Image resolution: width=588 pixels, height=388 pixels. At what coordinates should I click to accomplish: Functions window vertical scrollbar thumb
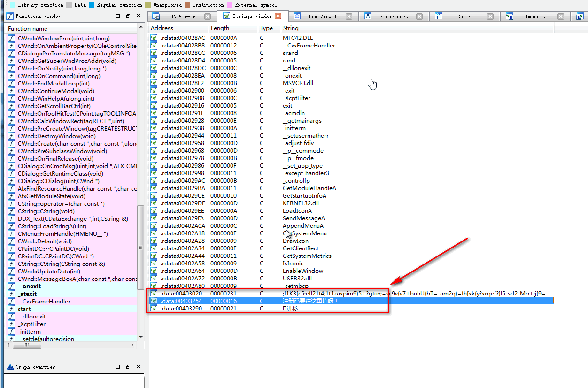(x=140, y=247)
